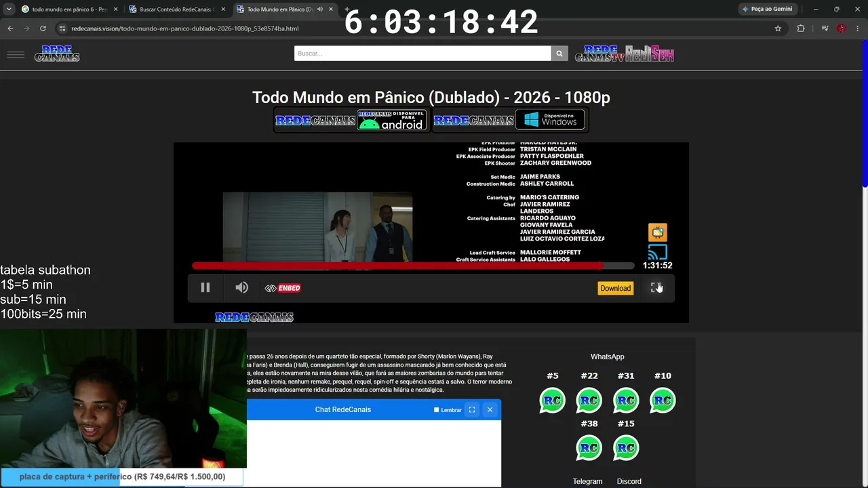This screenshot has height=488, width=868.
Task: Click the RedeCanais logo below the player
Action: point(254,317)
